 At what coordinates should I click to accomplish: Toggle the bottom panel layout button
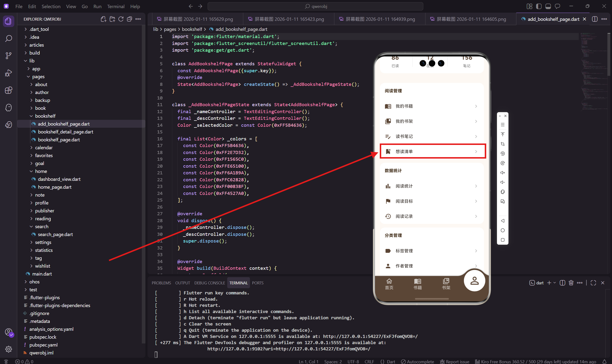point(548,6)
